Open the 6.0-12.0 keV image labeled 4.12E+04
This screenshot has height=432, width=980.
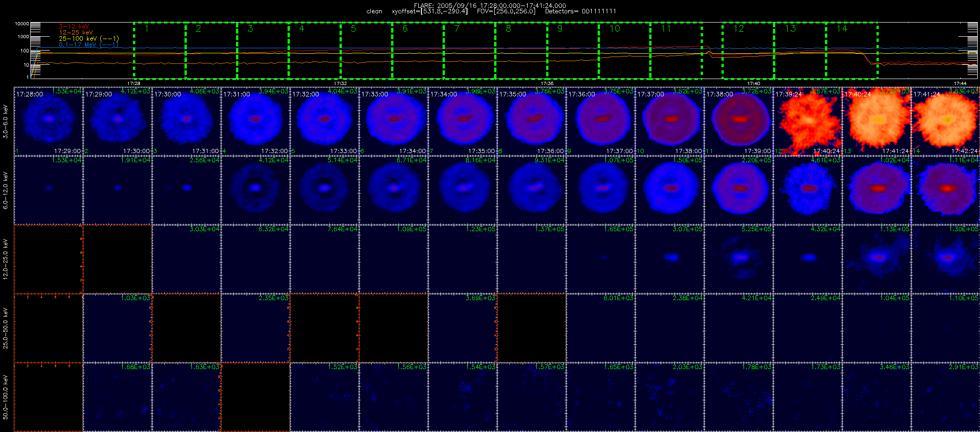[255, 190]
